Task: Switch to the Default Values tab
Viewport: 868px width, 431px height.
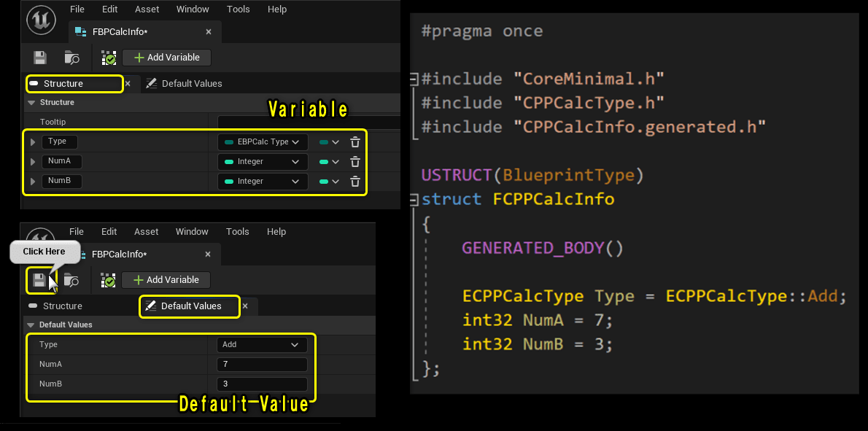Action: 191,83
